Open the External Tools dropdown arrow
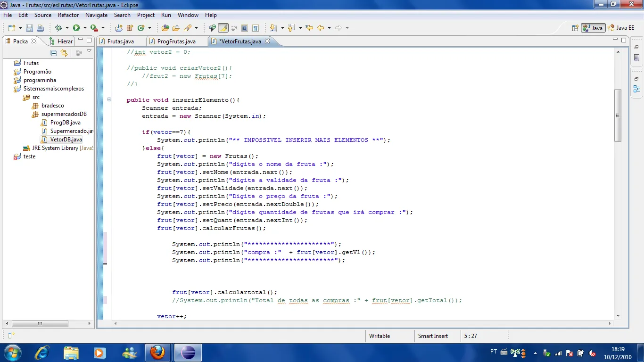This screenshot has height=362, width=644. click(x=103, y=28)
